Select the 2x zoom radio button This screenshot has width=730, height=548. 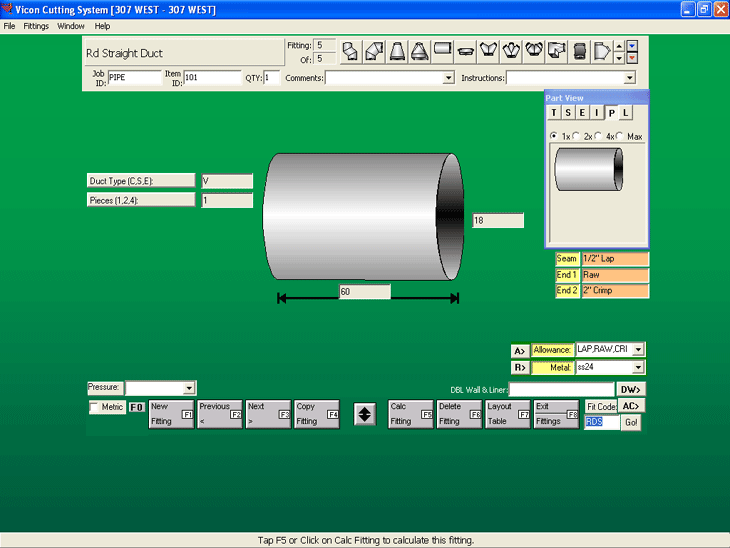click(577, 136)
